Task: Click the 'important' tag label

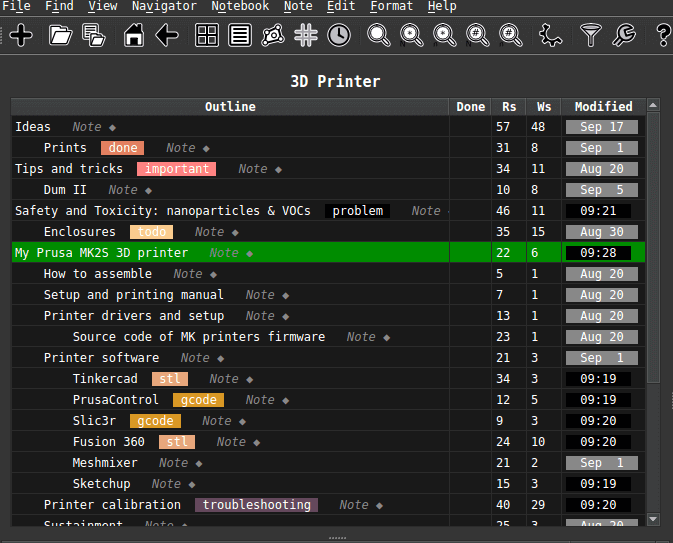Action: [x=176, y=169]
